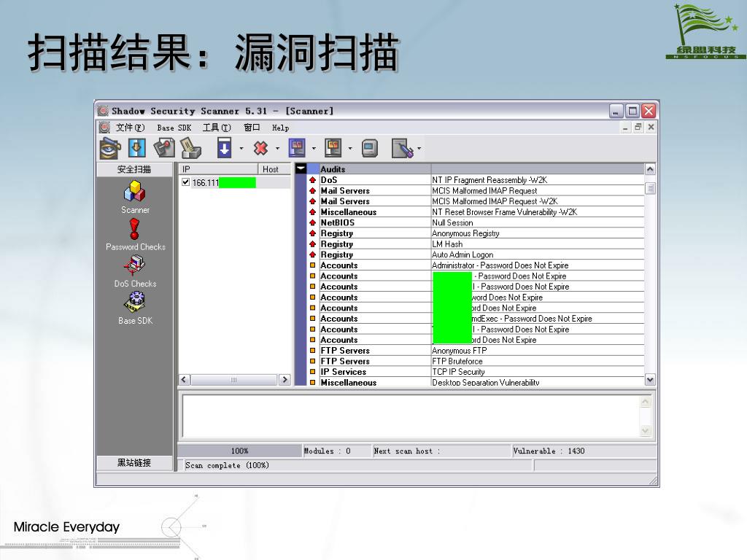Click audits list scroll down arrow
Viewport: 747px width, 560px height.
click(x=650, y=379)
